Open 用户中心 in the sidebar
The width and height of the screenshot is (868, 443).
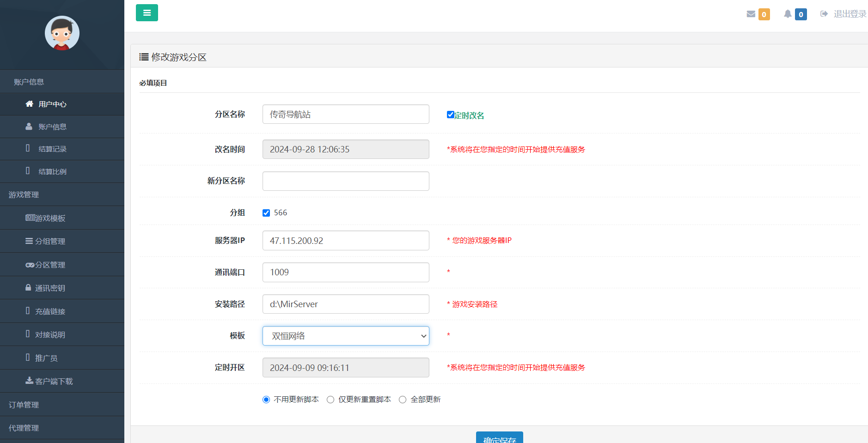click(x=62, y=104)
